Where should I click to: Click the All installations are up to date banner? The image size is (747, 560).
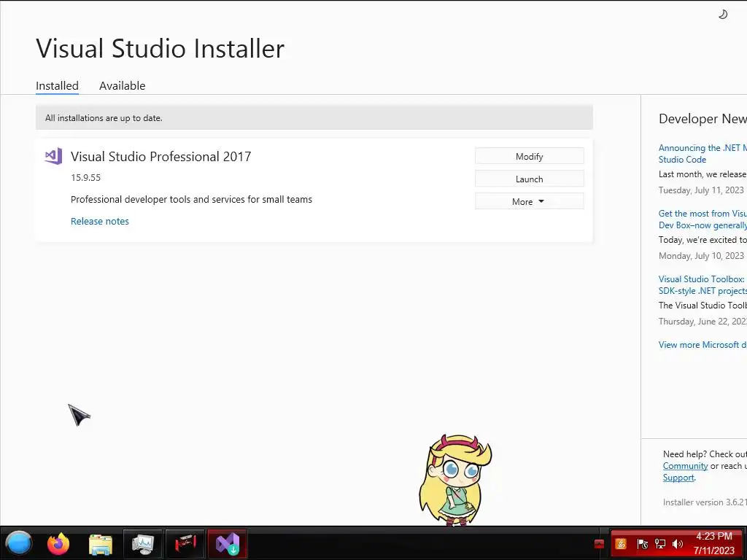(314, 117)
